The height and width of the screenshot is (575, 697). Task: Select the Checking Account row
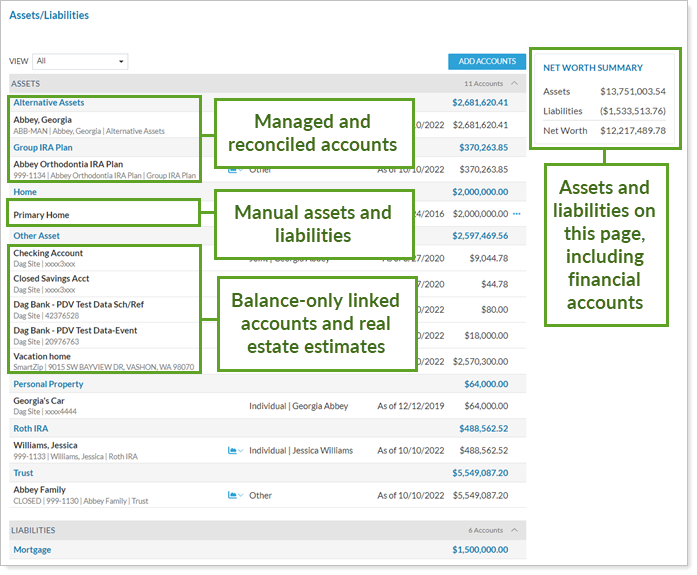pos(48,254)
